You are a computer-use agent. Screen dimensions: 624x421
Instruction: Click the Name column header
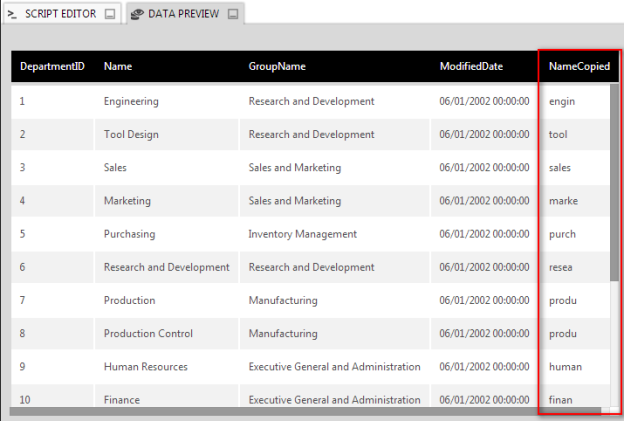(x=118, y=67)
